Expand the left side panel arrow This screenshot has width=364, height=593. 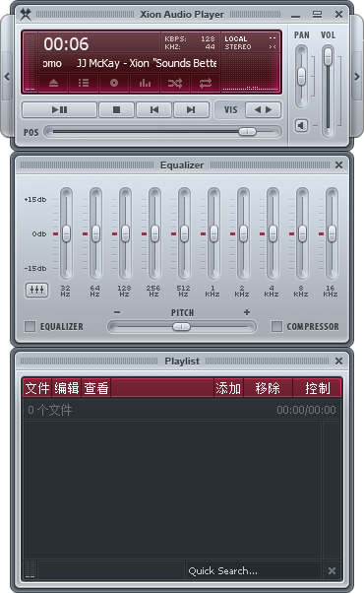pyautogui.click(x=7, y=77)
